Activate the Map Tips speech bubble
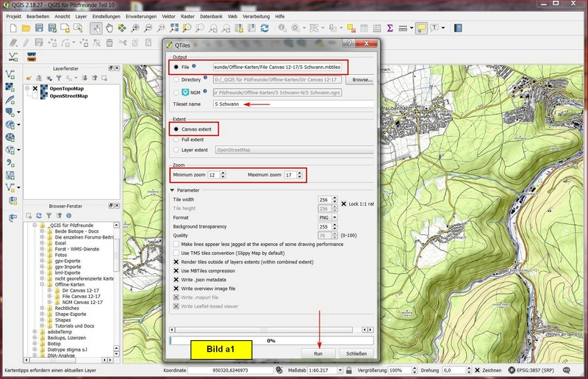 422,28
